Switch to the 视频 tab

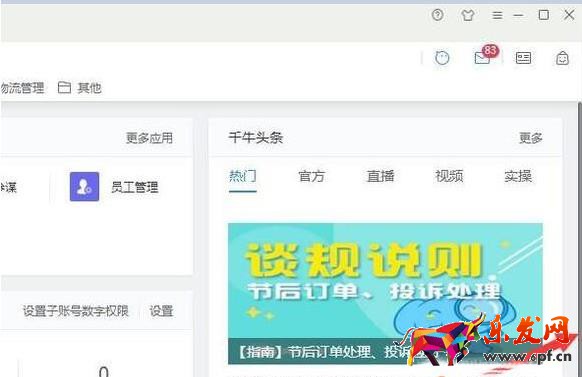[x=449, y=176]
